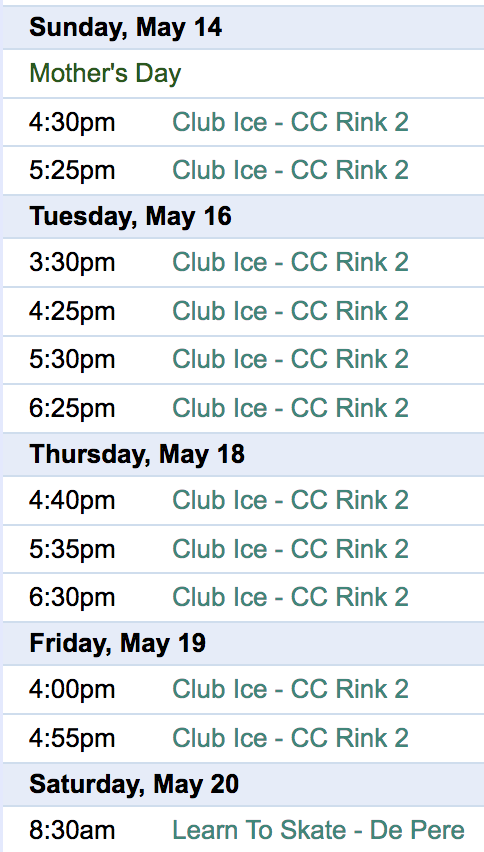Open Learn To Skate - De Pere event
Viewport: 484px width, 852px height.
tap(318, 830)
